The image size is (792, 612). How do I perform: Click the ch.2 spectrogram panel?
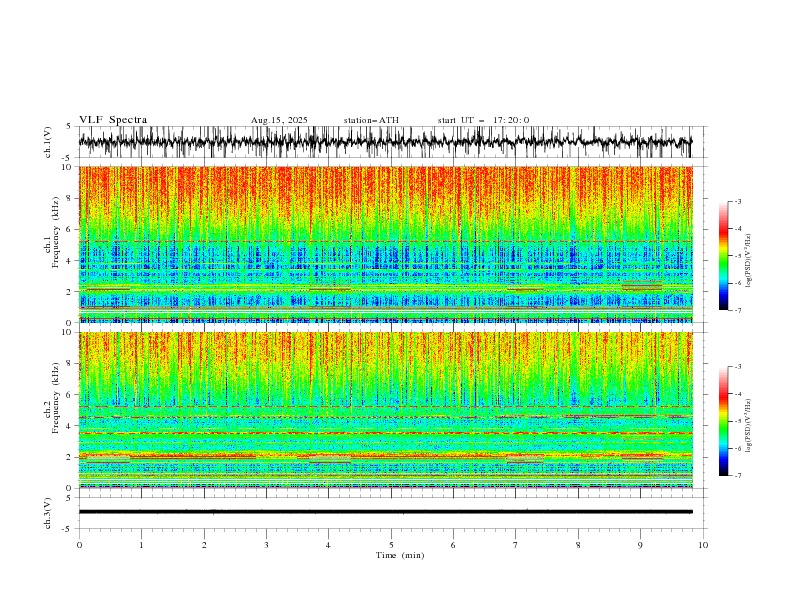point(385,410)
